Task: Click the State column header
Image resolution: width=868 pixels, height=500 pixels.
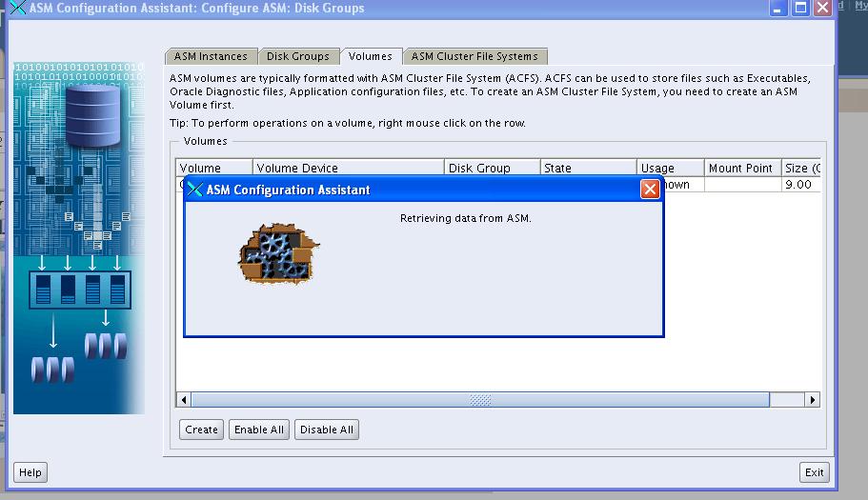Action: coord(588,168)
